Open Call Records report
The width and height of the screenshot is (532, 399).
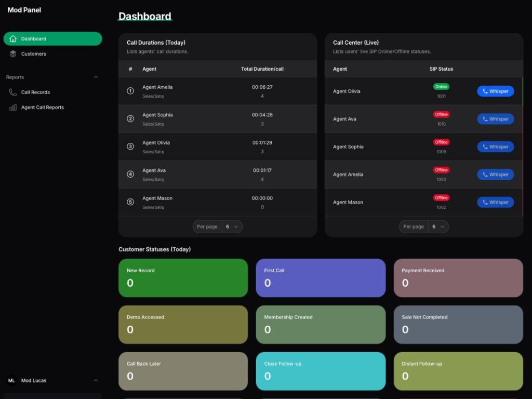click(52, 92)
